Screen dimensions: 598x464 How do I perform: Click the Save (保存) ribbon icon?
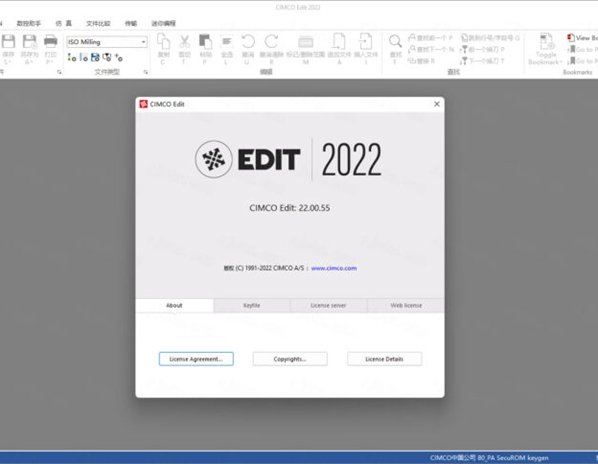pos(8,42)
